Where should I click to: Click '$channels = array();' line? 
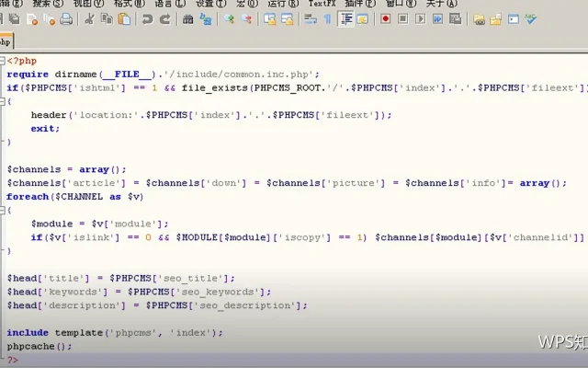point(67,169)
